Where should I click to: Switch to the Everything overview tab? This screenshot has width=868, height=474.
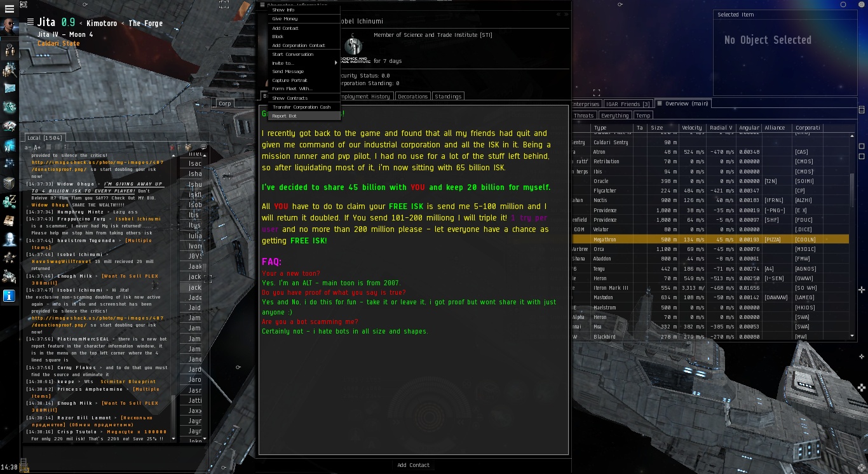pyautogui.click(x=614, y=116)
